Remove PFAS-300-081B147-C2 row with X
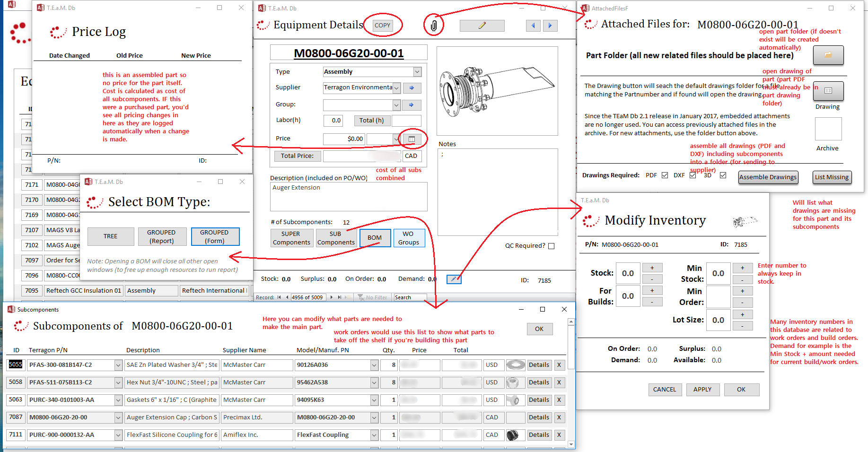This screenshot has width=868, height=452. 559,365
